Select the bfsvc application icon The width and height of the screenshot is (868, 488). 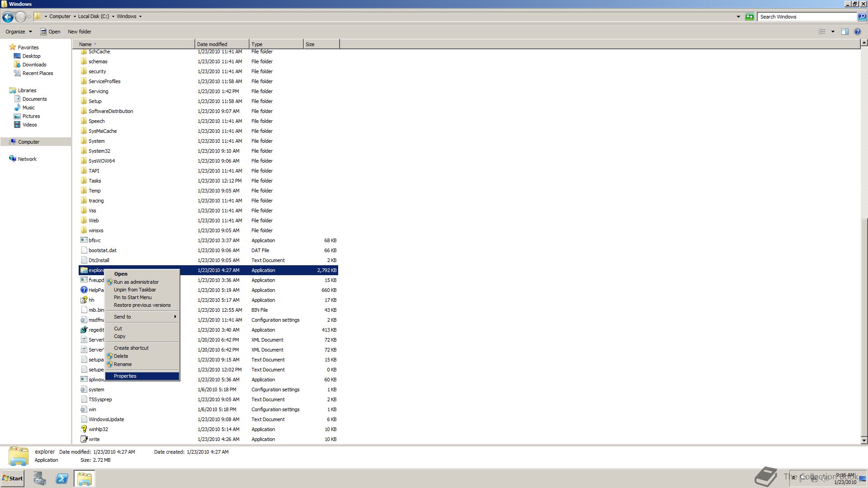click(84, 240)
